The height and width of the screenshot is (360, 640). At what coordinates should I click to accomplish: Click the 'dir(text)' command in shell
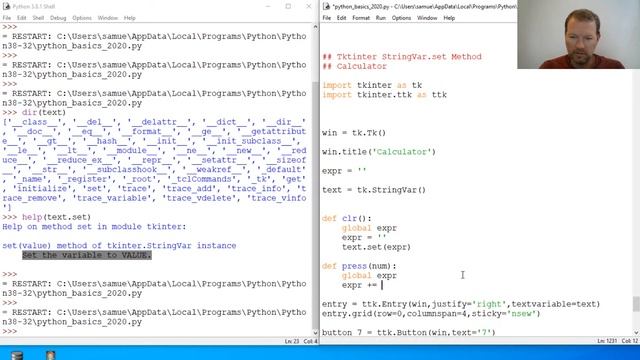pos(44,112)
